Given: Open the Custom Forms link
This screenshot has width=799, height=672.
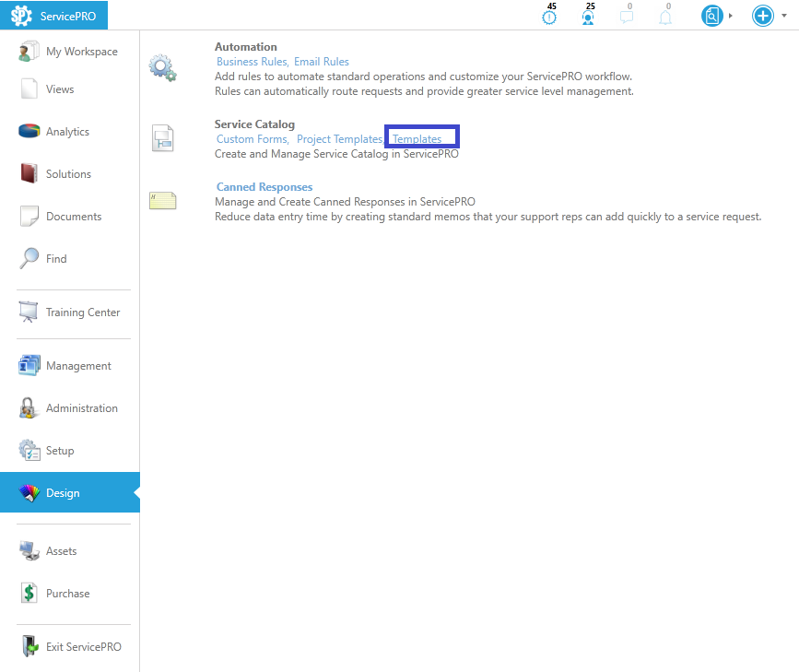Looking at the screenshot, I should click(252, 139).
